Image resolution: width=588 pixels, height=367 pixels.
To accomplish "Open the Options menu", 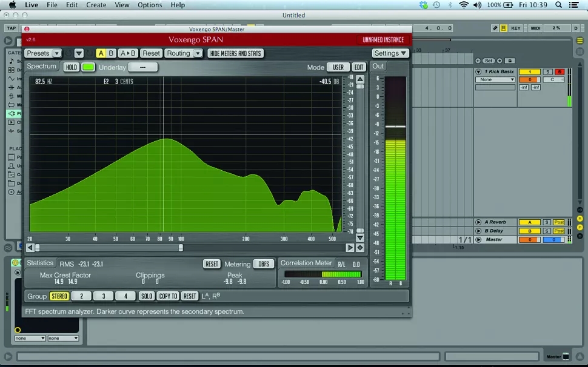I will tap(150, 5).
